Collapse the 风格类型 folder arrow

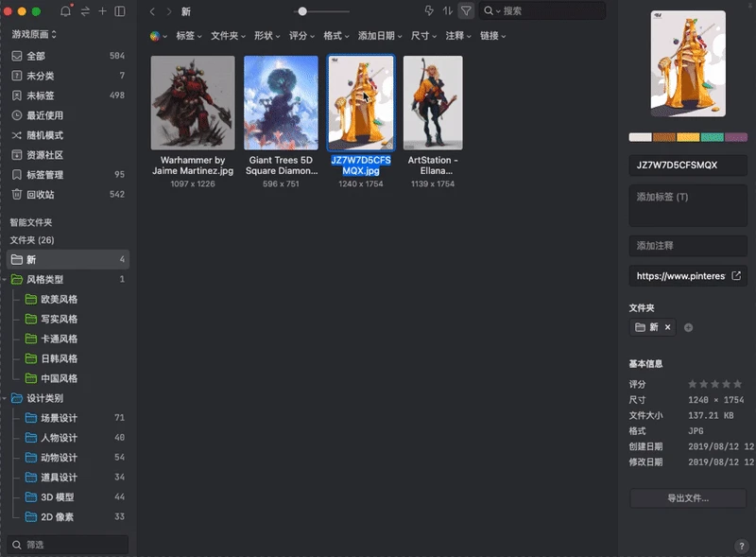point(5,280)
